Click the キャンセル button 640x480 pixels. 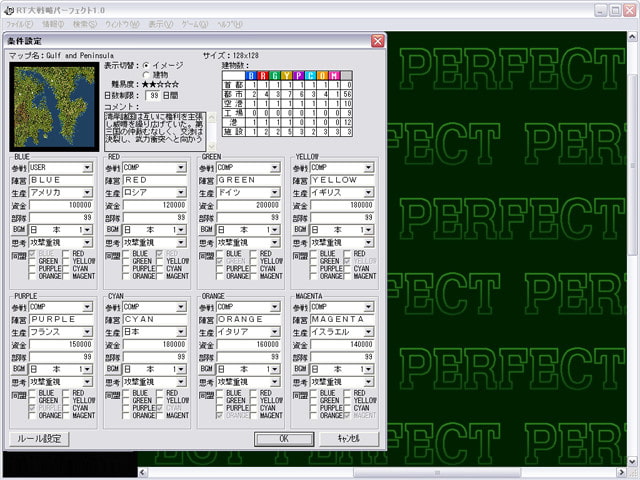click(348, 438)
